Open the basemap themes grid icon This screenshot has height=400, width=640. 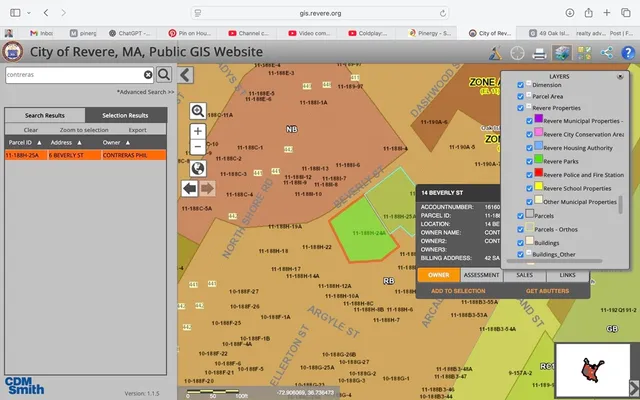click(x=584, y=54)
